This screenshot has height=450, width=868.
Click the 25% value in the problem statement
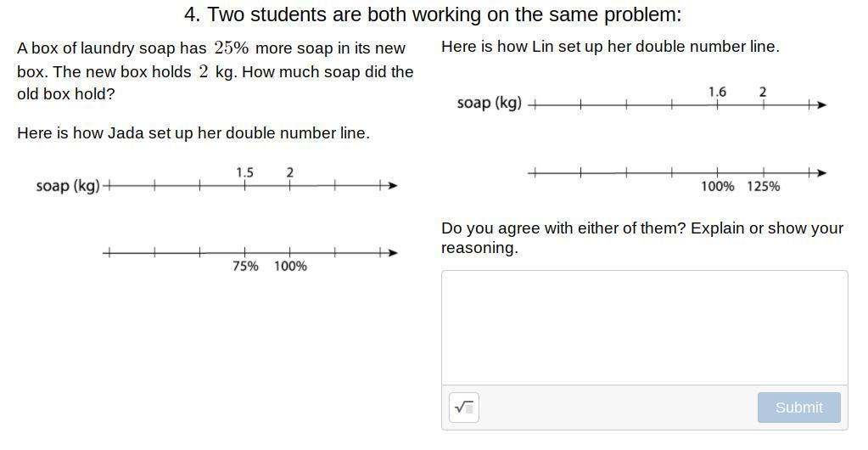(231, 48)
